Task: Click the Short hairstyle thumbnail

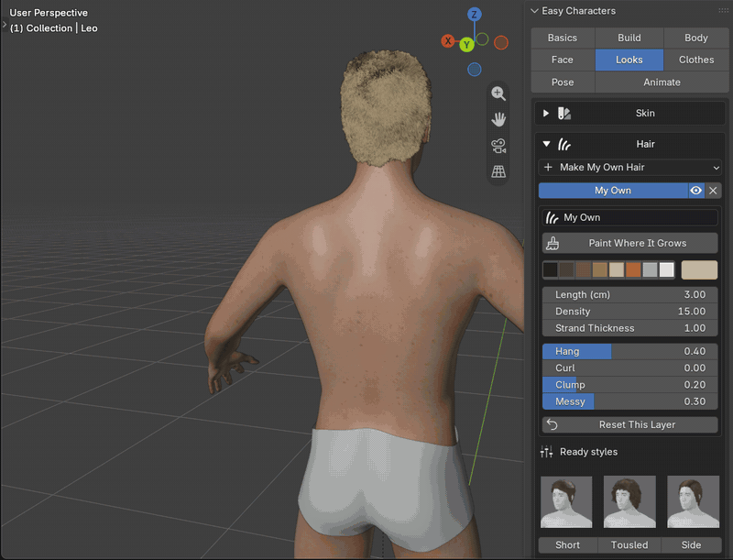Action: click(566, 502)
